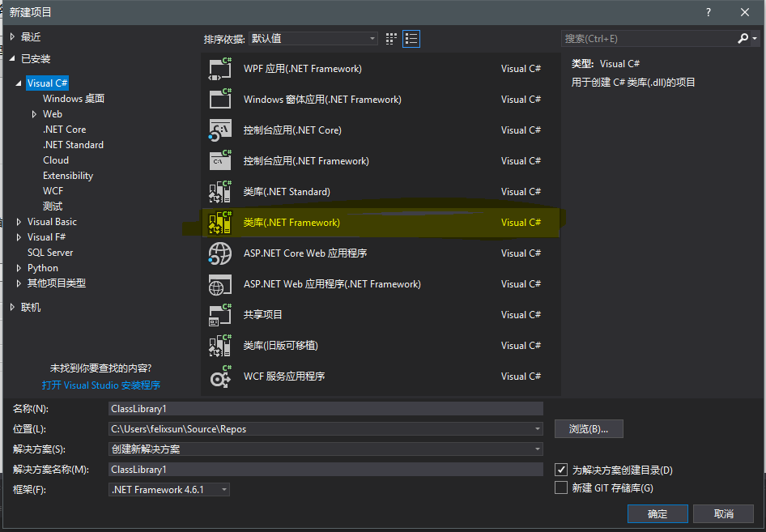Open the search options dropdown arrow

point(755,39)
